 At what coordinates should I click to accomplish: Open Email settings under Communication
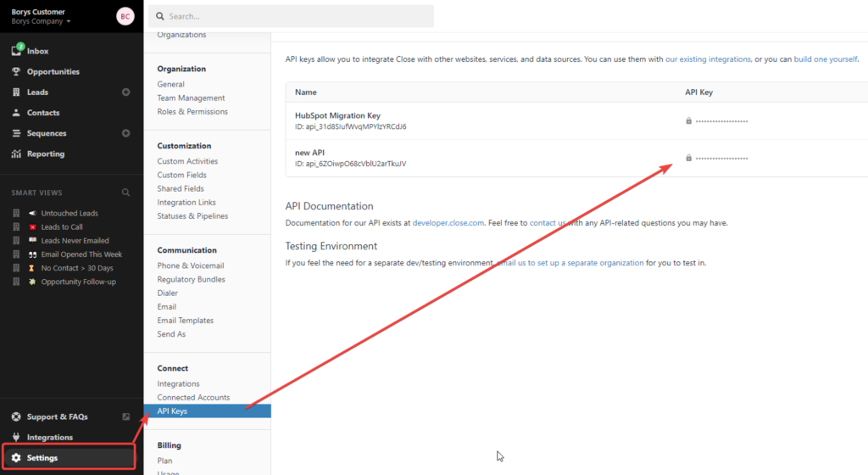167,307
